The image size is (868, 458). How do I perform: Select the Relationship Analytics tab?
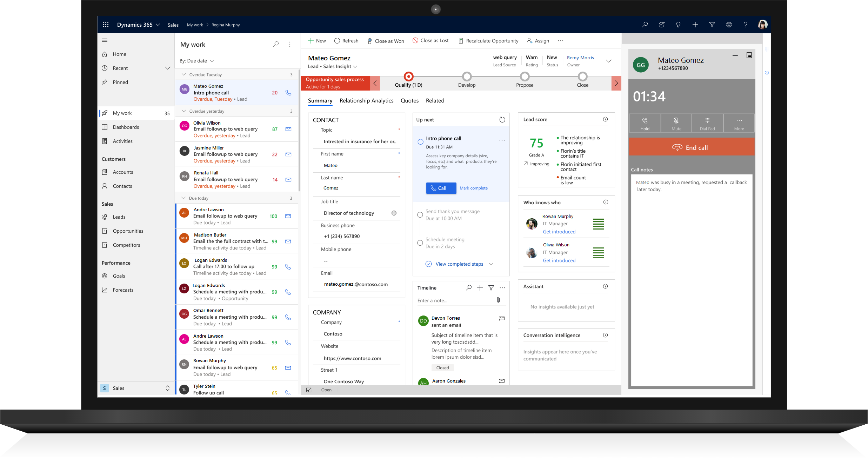tap(367, 100)
